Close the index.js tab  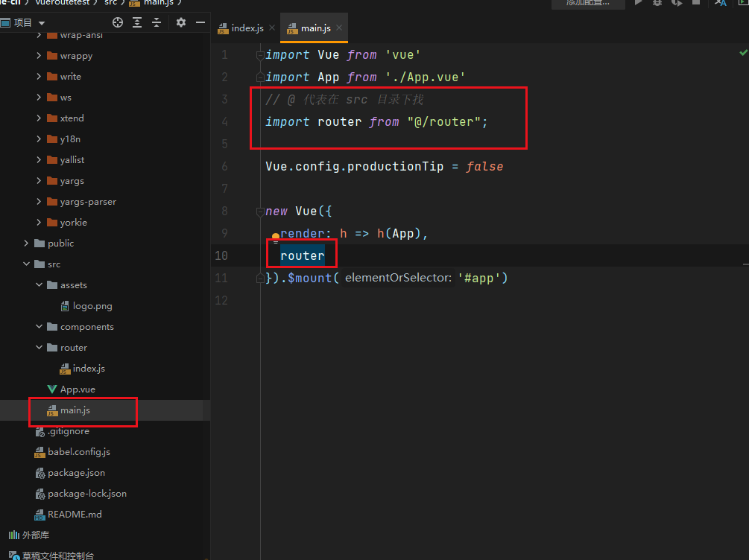click(x=272, y=28)
